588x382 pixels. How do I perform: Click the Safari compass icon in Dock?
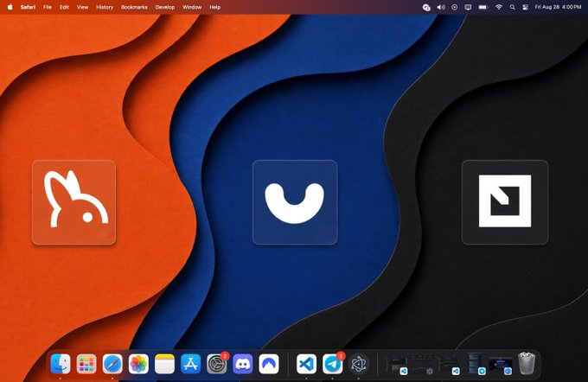[x=112, y=364]
